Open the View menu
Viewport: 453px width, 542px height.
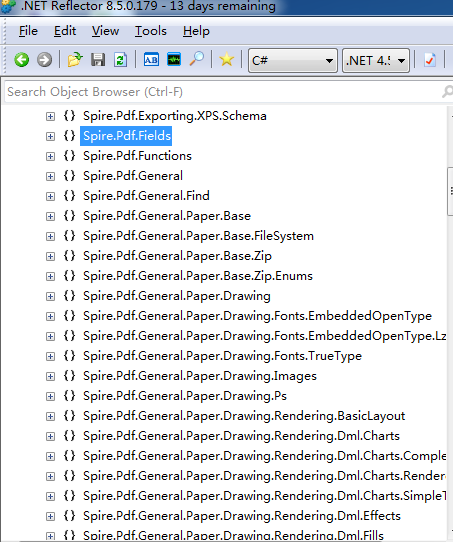105,31
